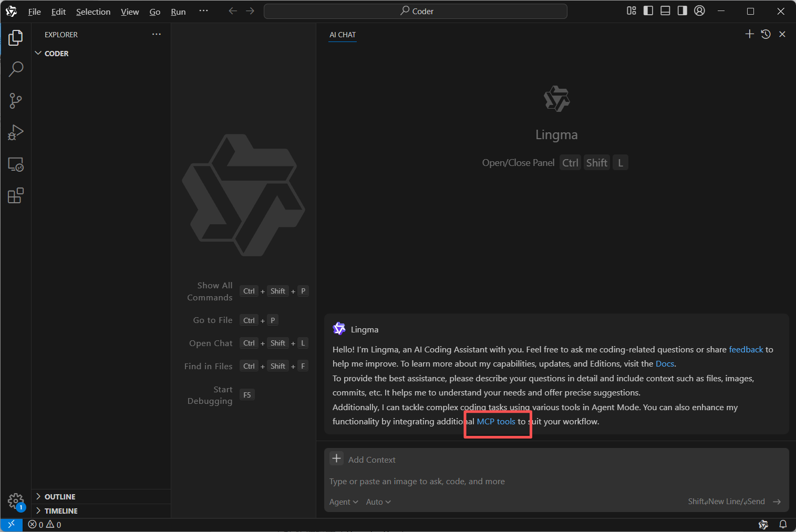Click the Lingma avatar icon in chat message
Screen dimensions: 796x532
(339, 329)
